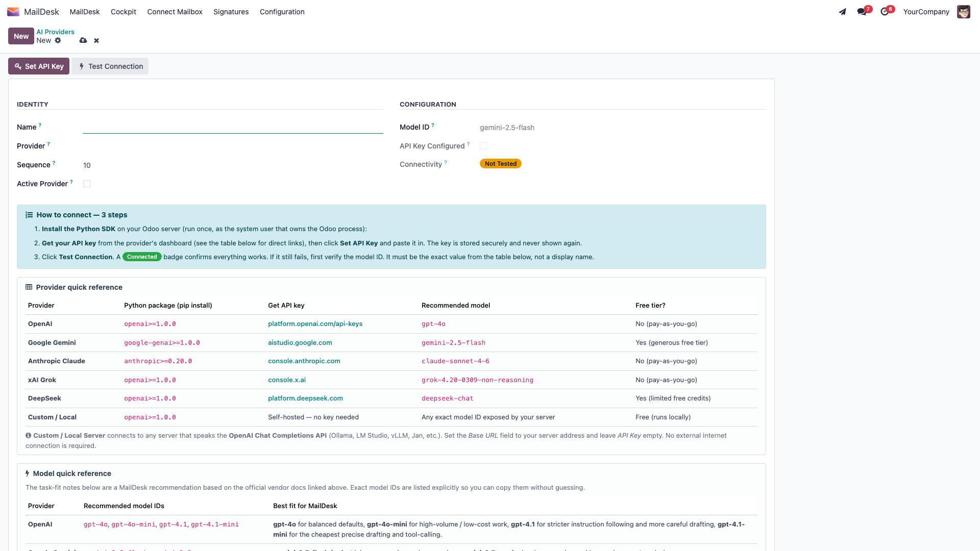Click the help question mark beside Sequence

coord(54,163)
